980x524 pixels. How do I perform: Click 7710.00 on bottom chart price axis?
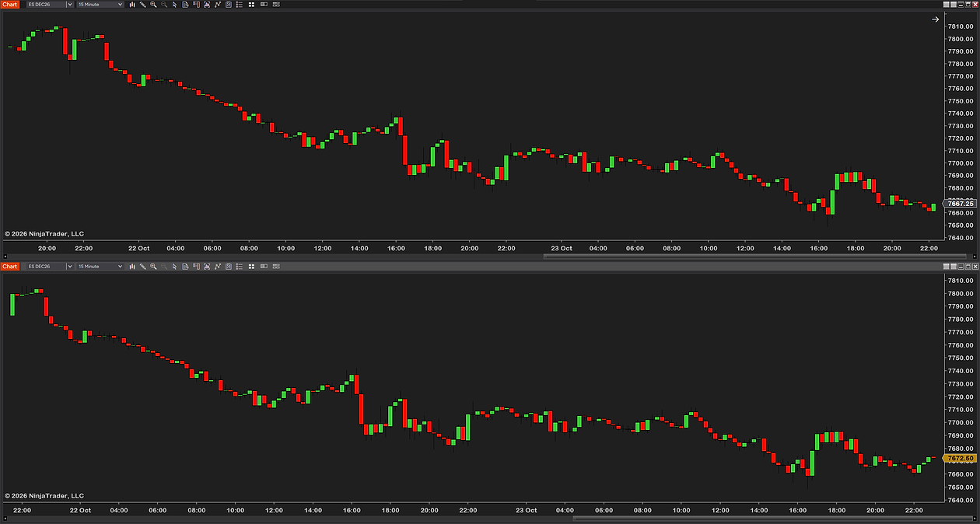tap(961, 410)
